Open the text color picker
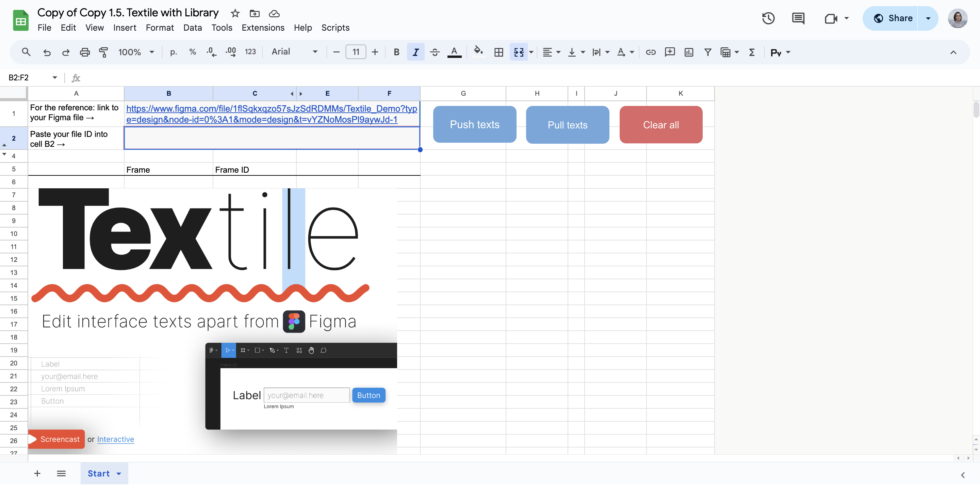980x485 pixels. [454, 52]
